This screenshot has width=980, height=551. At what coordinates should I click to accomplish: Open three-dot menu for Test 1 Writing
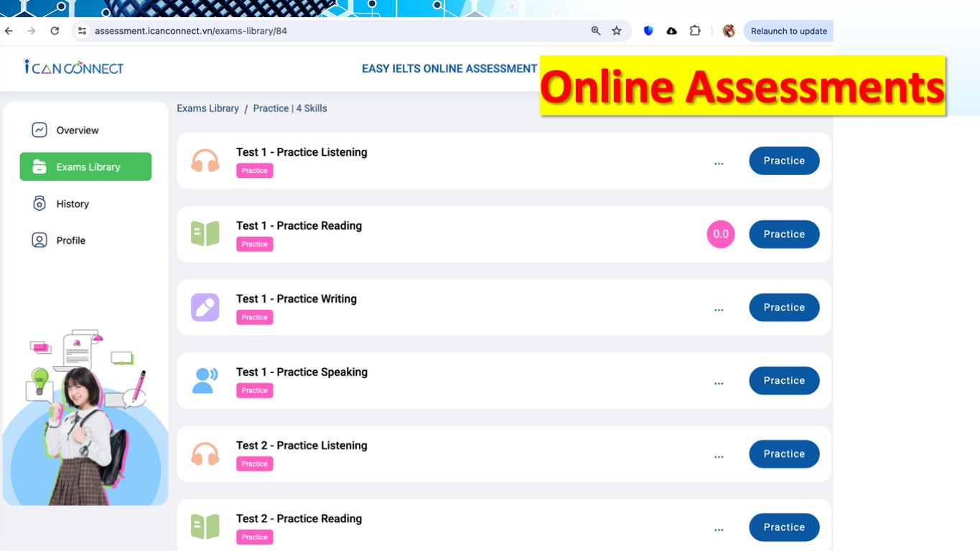click(719, 310)
